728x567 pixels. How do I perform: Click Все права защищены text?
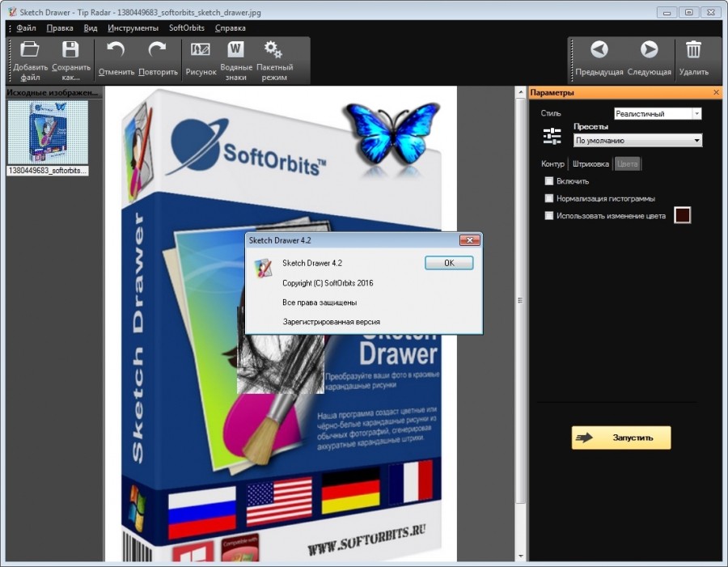click(x=320, y=303)
